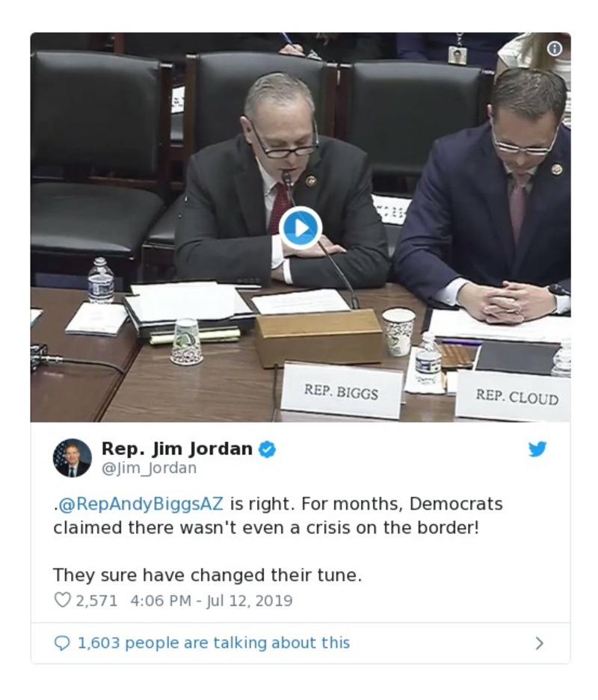Click the Rep. Jim Jordan display name
The image size is (598, 700).
coord(177,449)
